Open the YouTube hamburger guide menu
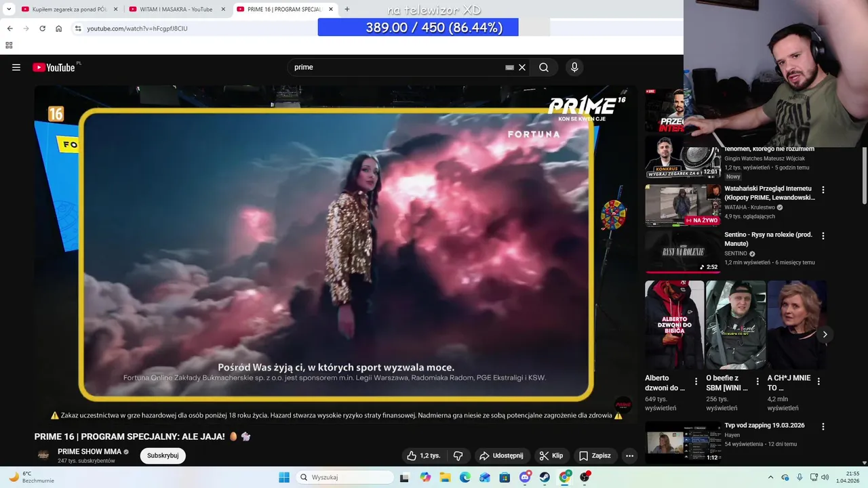Image resolution: width=868 pixels, height=488 pixels. pyautogui.click(x=16, y=67)
